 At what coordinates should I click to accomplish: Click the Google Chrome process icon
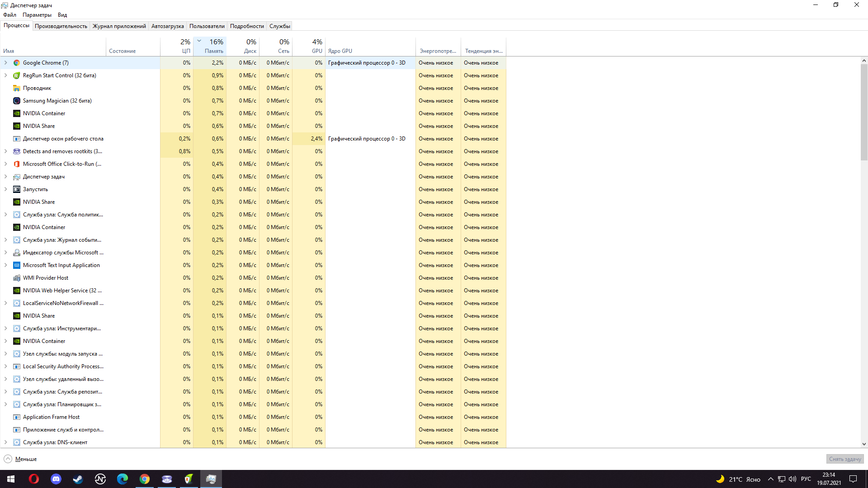click(17, 63)
